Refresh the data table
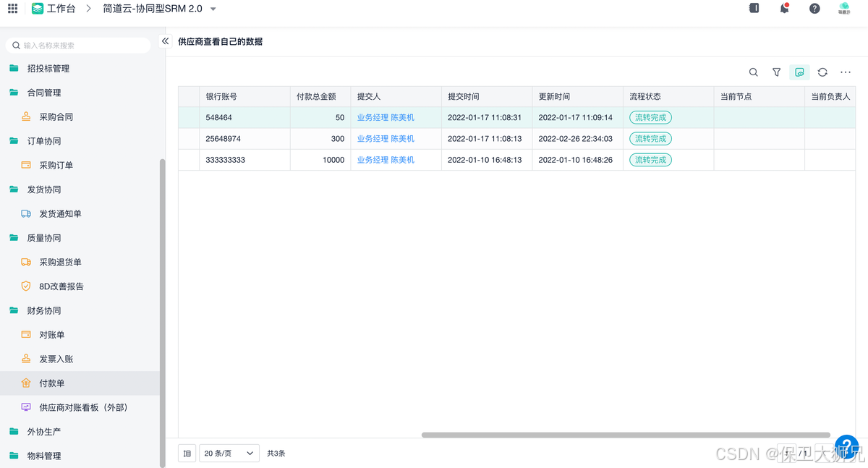Screen dimensions: 868x468 click(x=822, y=72)
